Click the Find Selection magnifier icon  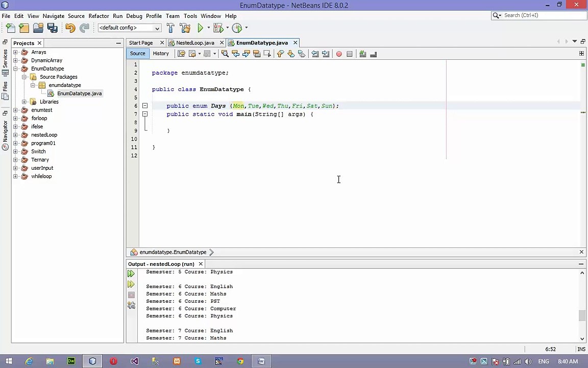click(225, 54)
